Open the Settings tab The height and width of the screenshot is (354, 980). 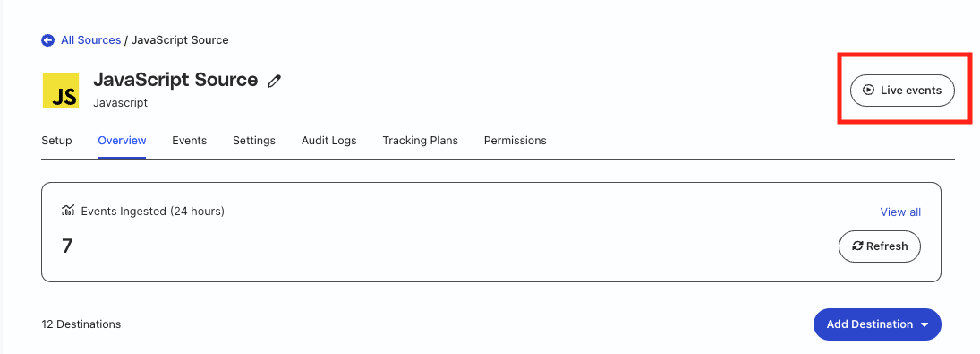coord(254,140)
